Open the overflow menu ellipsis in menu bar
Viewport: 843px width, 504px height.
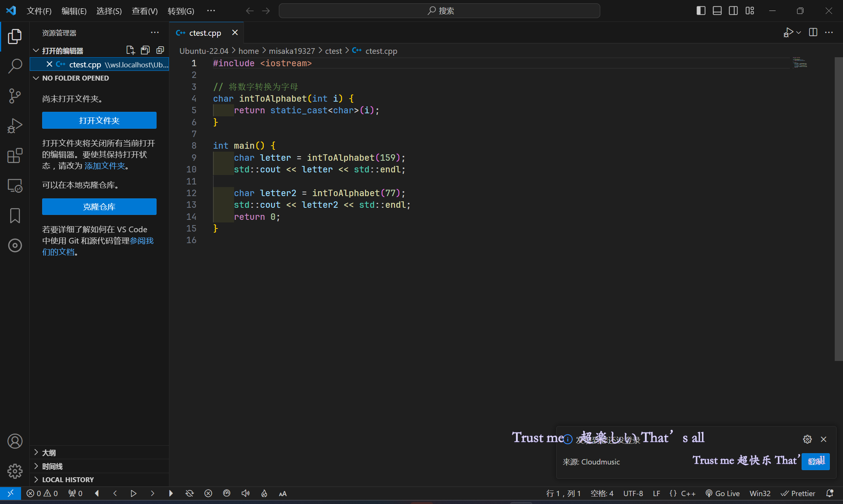211,11
